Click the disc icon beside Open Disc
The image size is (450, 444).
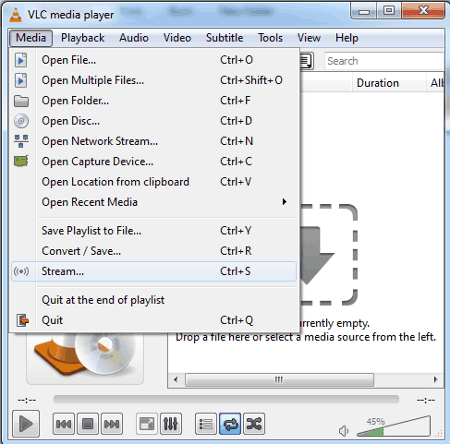pos(21,121)
